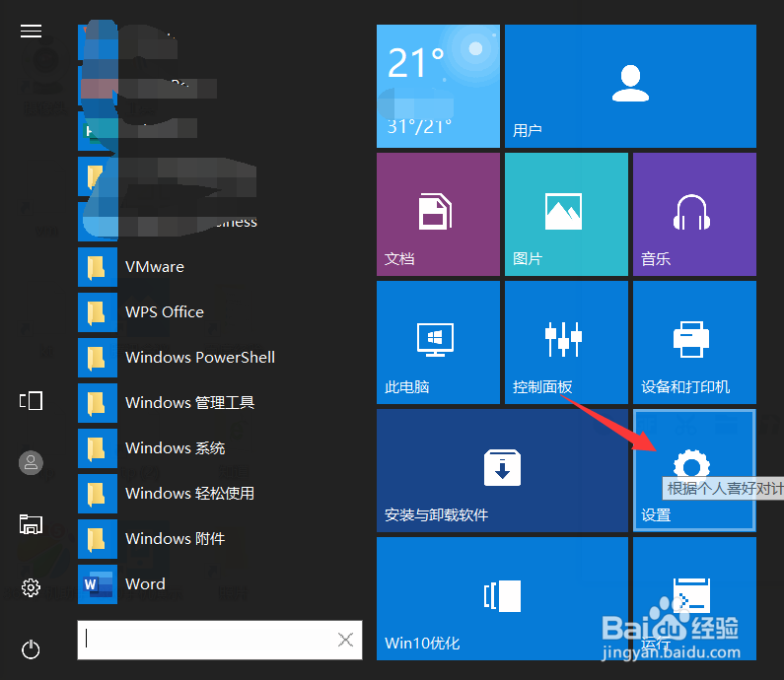This screenshot has width=784, height=680.
Task: Click the Windows 附件 folder icon
Action: (x=98, y=539)
